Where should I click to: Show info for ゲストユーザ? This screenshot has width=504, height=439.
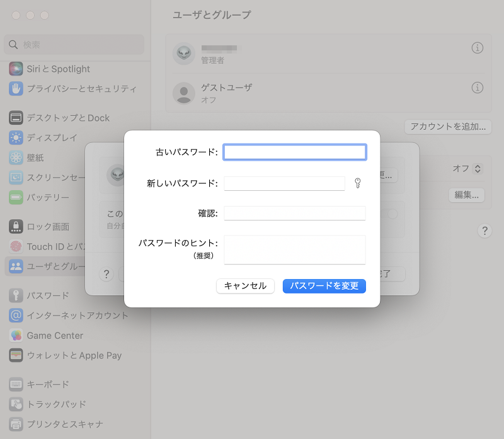478,88
